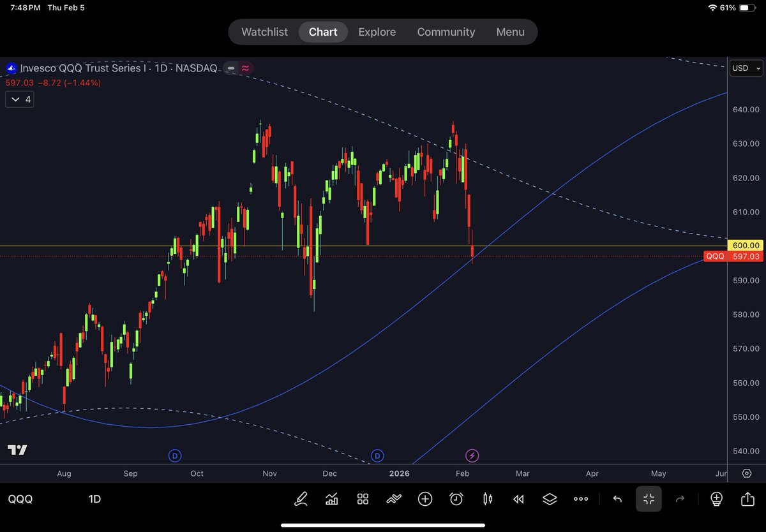
Task: Switch to the Watchlist tab
Action: [x=264, y=32]
